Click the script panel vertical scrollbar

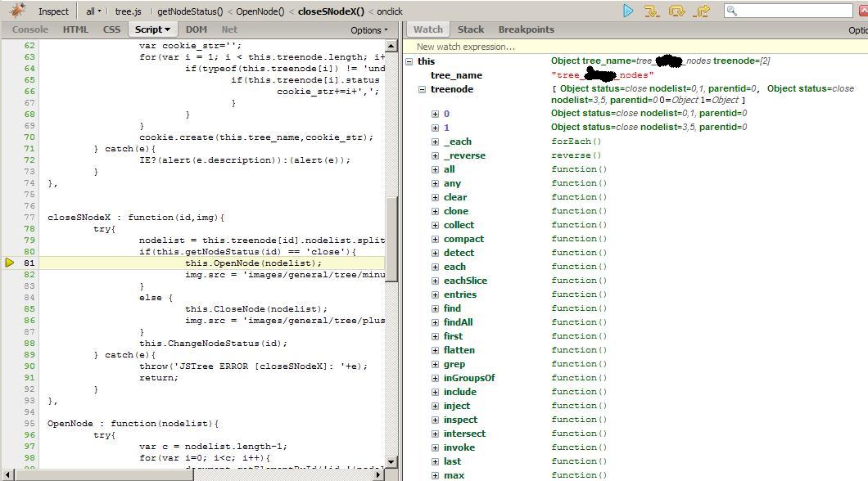[x=391, y=245]
